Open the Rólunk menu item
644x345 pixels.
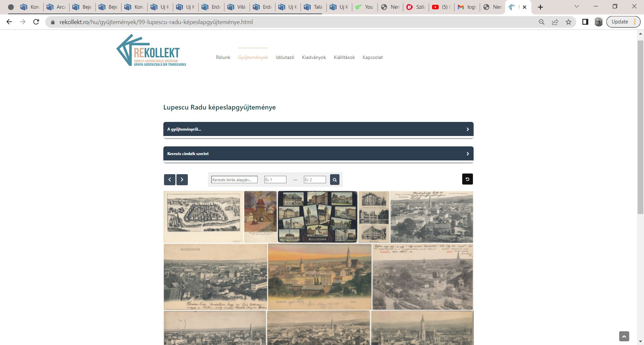coord(223,57)
